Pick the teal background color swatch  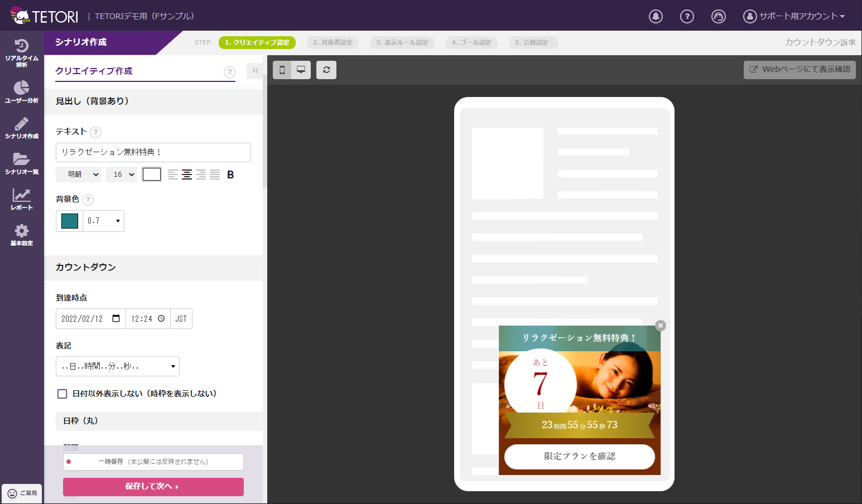(x=70, y=221)
